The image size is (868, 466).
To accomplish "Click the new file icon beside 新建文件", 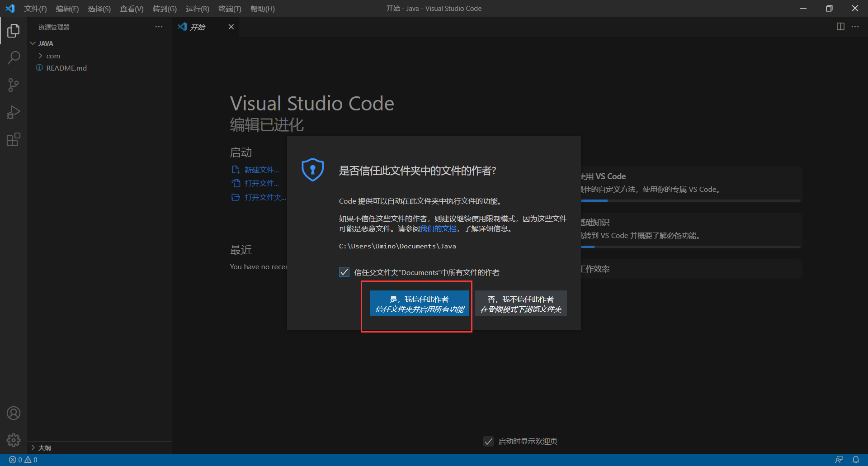I will (x=236, y=170).
